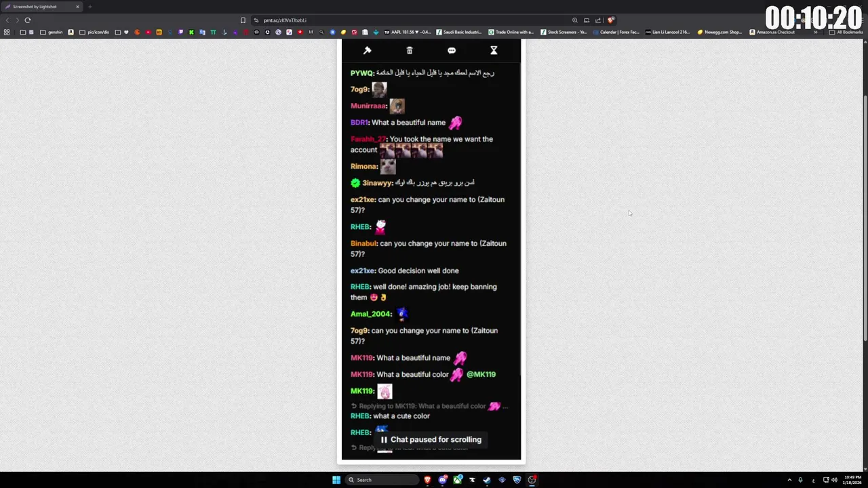Select the Screenshot by Lightshot tab

(x=42, y=7)
